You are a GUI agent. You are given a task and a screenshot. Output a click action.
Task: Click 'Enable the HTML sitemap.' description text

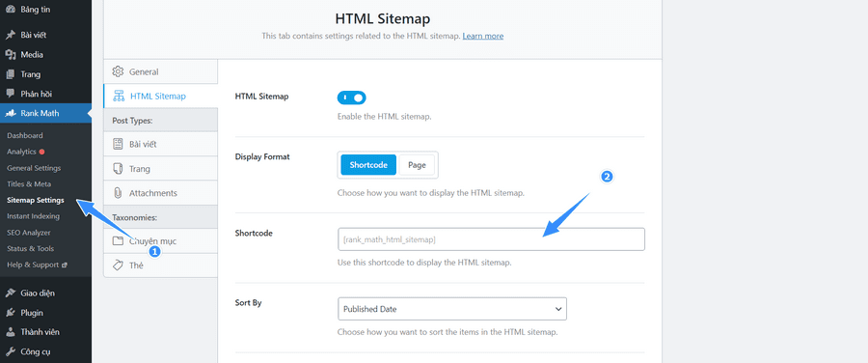(x=384, y=117)
